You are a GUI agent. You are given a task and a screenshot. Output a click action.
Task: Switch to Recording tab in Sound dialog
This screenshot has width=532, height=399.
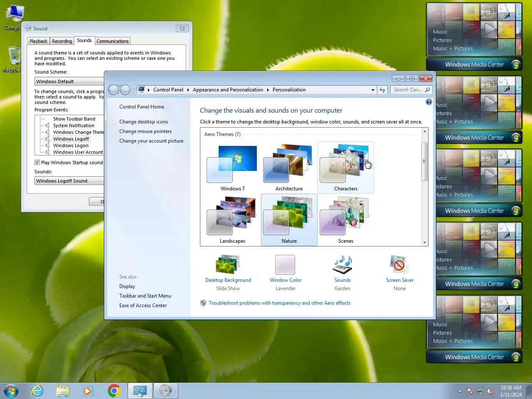pyautogui.click(x=62, y=41)
